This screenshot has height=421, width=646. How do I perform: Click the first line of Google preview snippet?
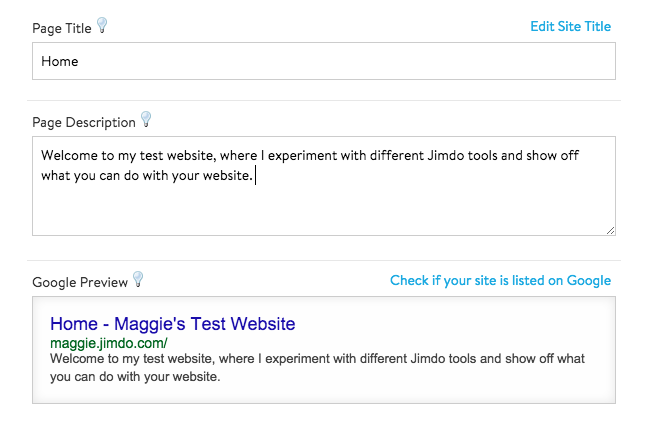coord(316,359)
